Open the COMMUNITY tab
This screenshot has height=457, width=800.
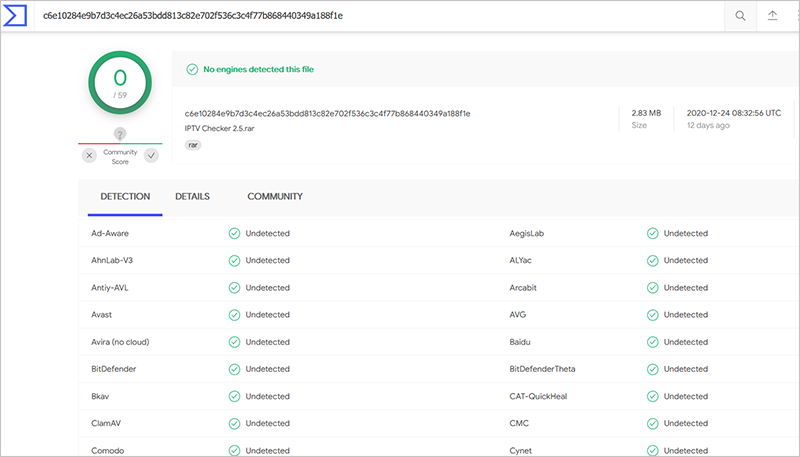click(x=275, y=197)
